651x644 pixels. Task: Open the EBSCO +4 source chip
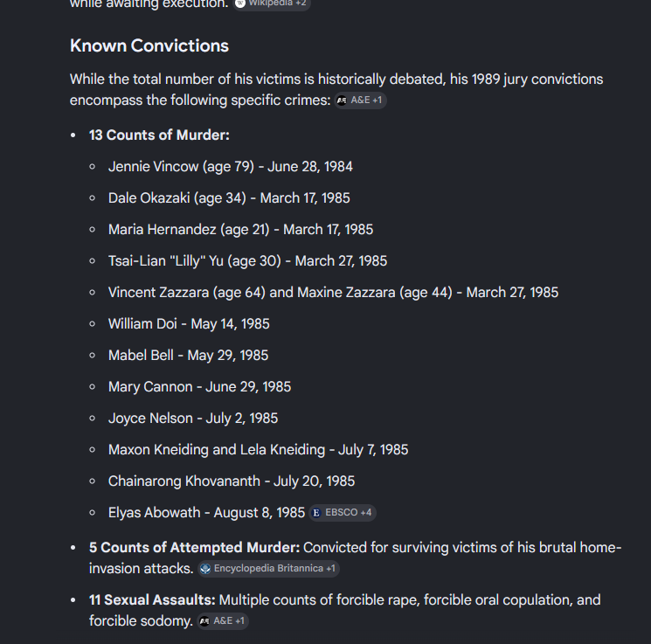point(343,513)
